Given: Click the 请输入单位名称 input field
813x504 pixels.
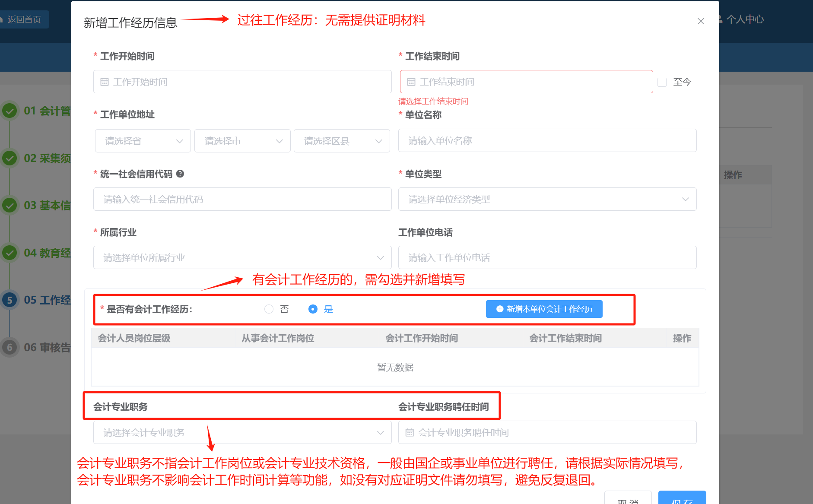Looking at the screenshot, I should pos(547,141).
